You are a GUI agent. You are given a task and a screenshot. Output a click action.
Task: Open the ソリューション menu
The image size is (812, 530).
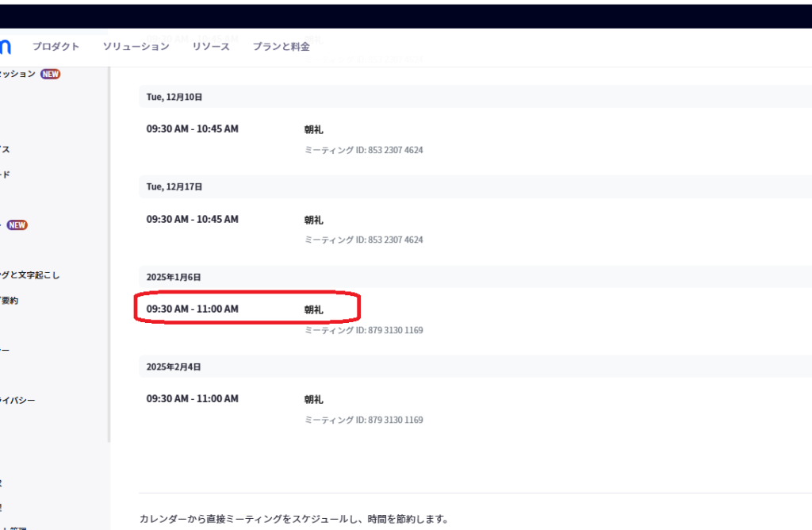(136, 47)
